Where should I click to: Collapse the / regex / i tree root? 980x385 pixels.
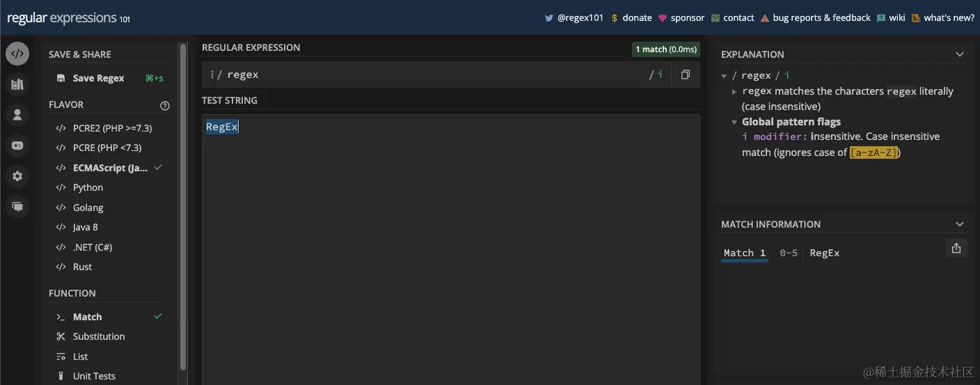pos(724,76)
